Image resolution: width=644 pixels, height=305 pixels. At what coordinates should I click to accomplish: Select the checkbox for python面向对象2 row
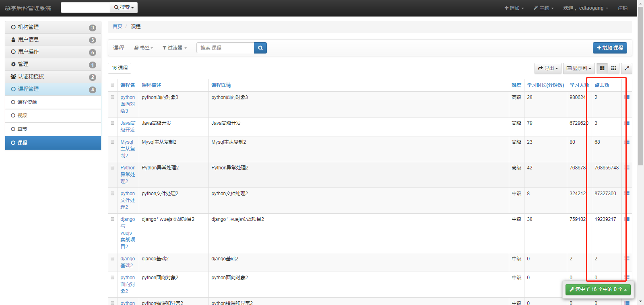click(113, 277)
